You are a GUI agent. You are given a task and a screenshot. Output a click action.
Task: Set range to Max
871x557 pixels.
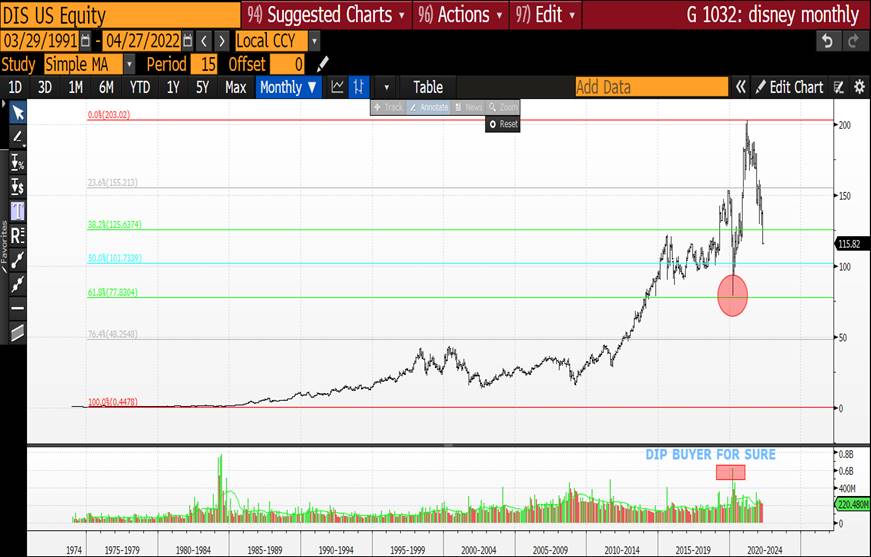[236, 87]
